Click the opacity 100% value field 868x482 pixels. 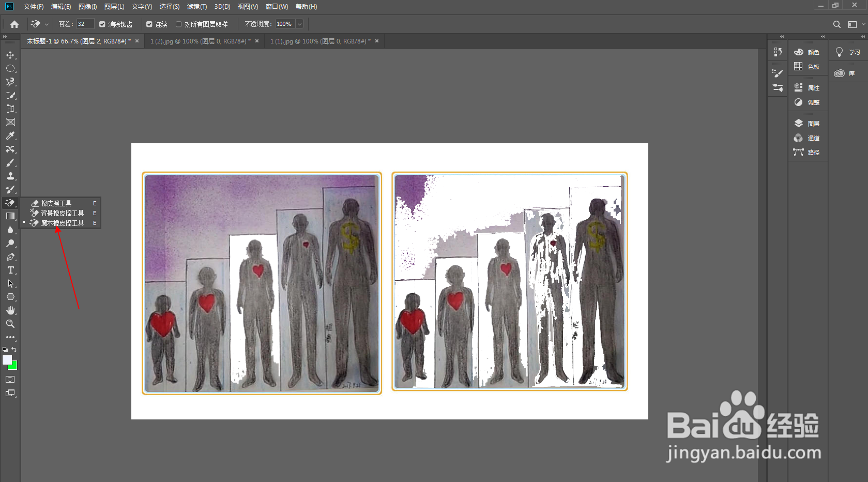click(285, 24)
